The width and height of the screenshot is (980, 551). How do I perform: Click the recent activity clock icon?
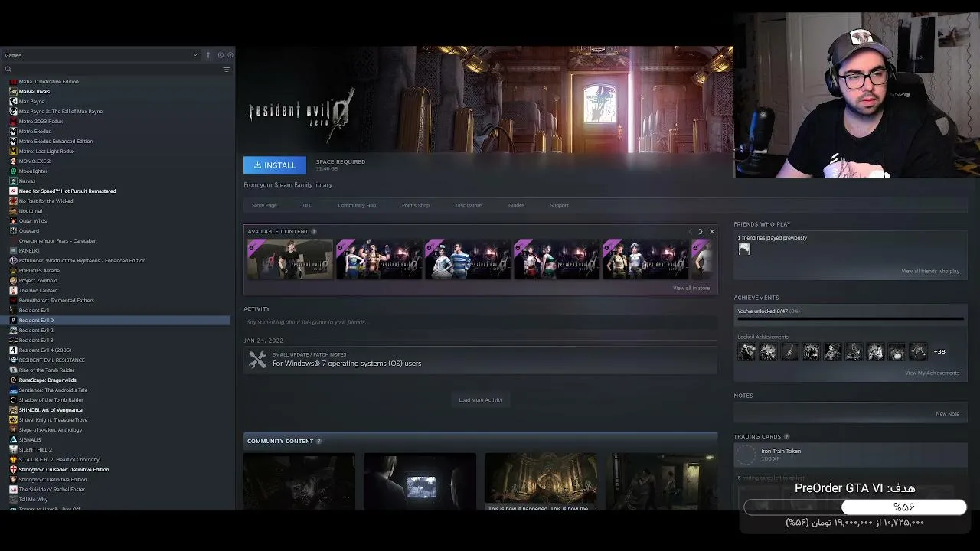point(220,55)
